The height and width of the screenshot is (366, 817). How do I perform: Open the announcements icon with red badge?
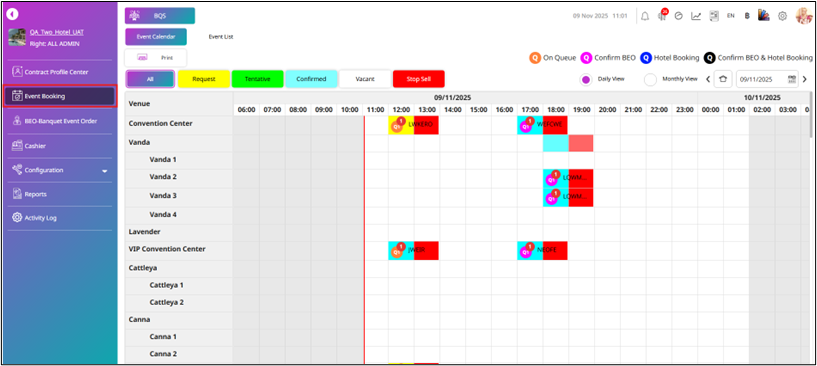tap(663, 15)
